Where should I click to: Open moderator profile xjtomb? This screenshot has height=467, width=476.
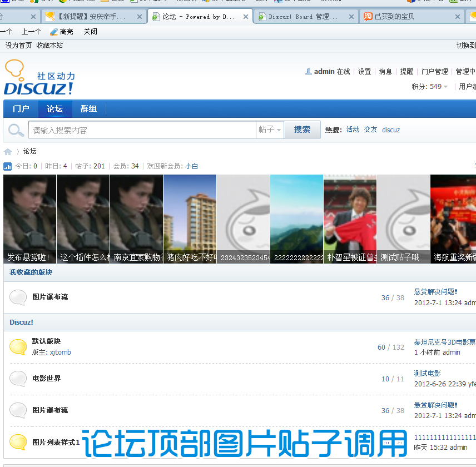[x=61, y=352]
